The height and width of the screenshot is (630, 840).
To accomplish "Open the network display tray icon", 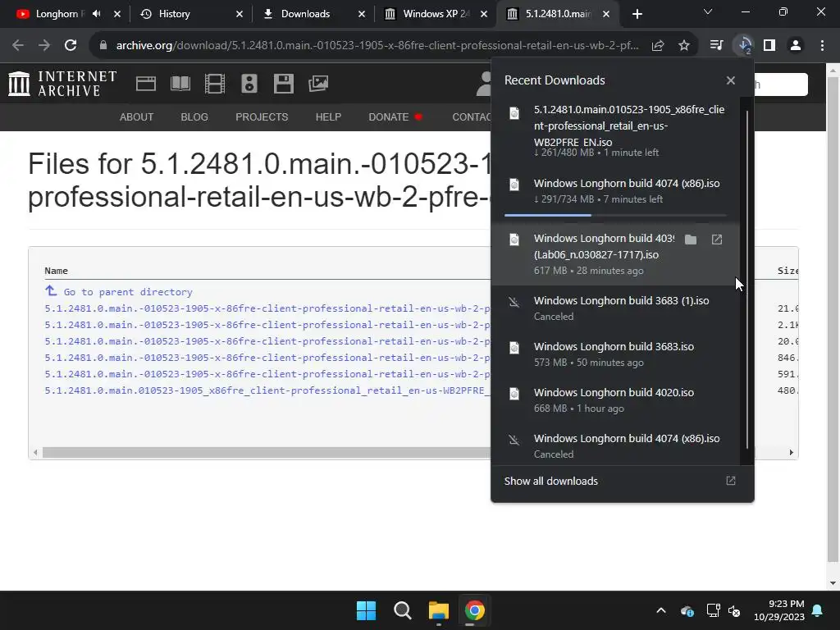I will [x=713, y=610].
